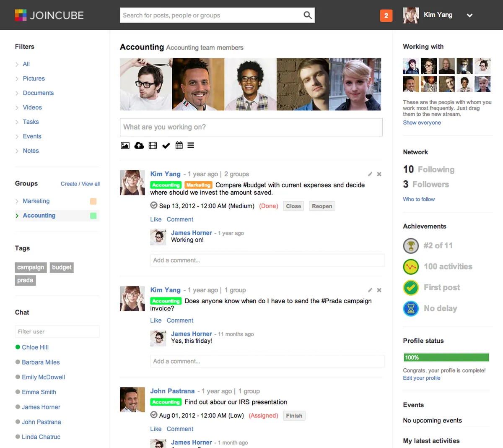Image resolution: width=503 pixels, height=448 pixels.
Task: Open the orange notifications badge showing 2
Action: [386, 16]
